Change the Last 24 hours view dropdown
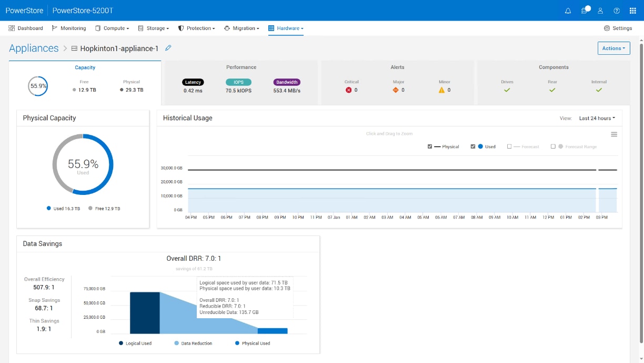644x363 pixels. (597, 118)
